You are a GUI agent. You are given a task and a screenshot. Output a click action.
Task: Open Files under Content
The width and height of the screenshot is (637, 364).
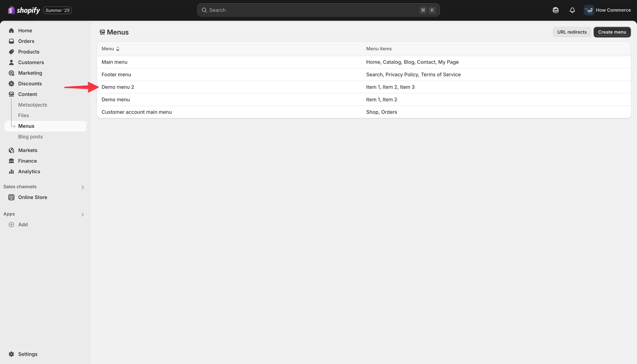[23, 116]
